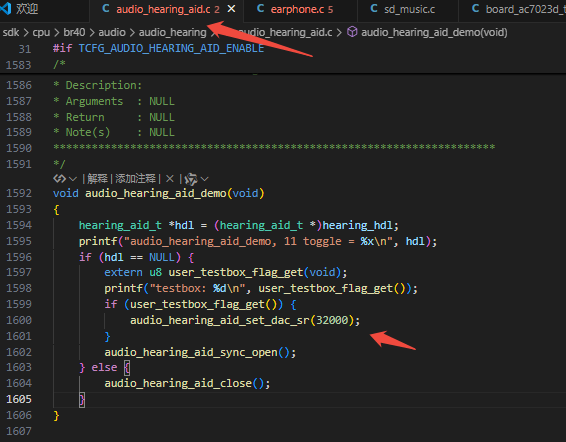The width and height of the screenshot is (566, 442).
Task: Click the NULL keyword on line 1596
Action: (162, 257)
